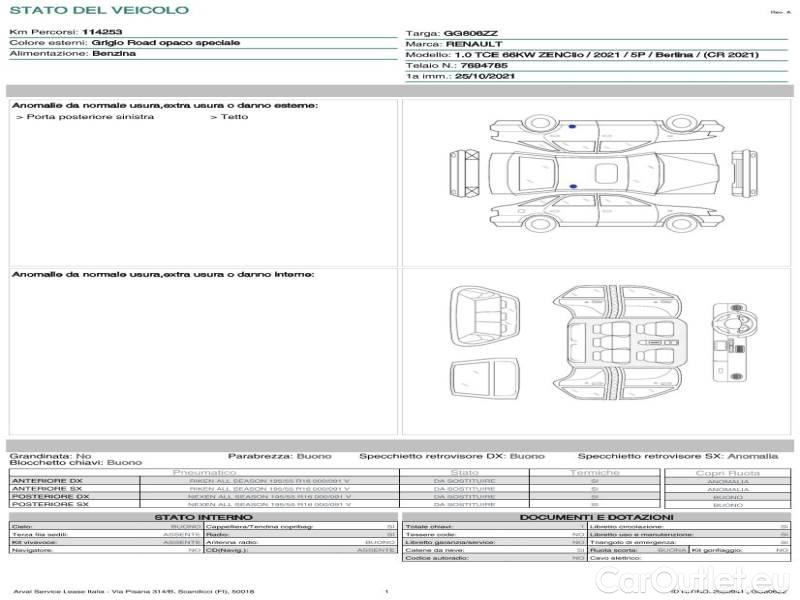This screenshot has height=600, width=800.
Task: Select the POSTERIORE SX tyre row
Action: (x=270, y=505)
